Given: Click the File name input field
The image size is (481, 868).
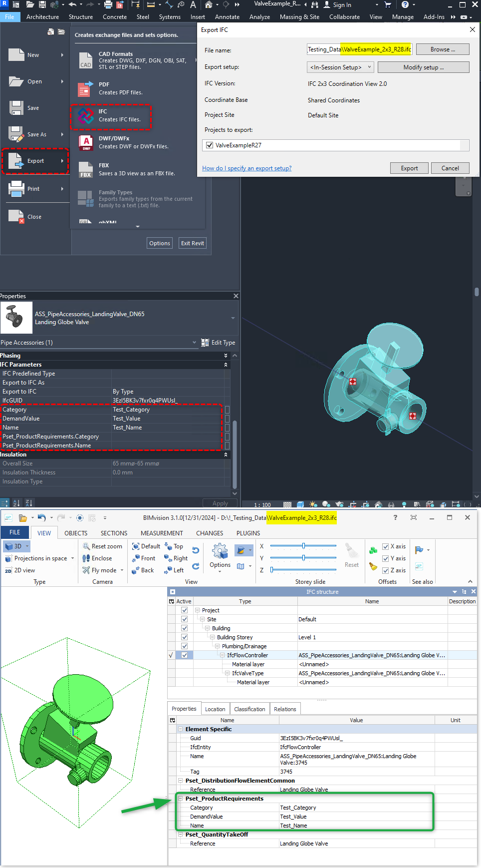Looking at the screenshot, I should pos(359,49).
